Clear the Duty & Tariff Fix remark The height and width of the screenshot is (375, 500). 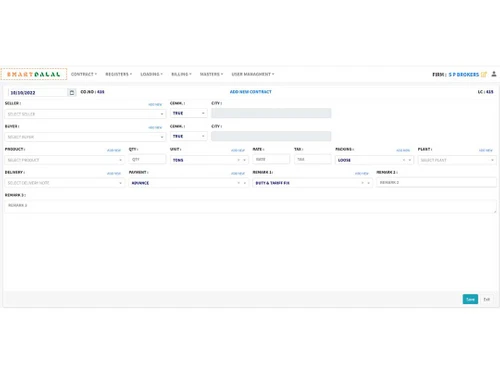pos(362,183)
